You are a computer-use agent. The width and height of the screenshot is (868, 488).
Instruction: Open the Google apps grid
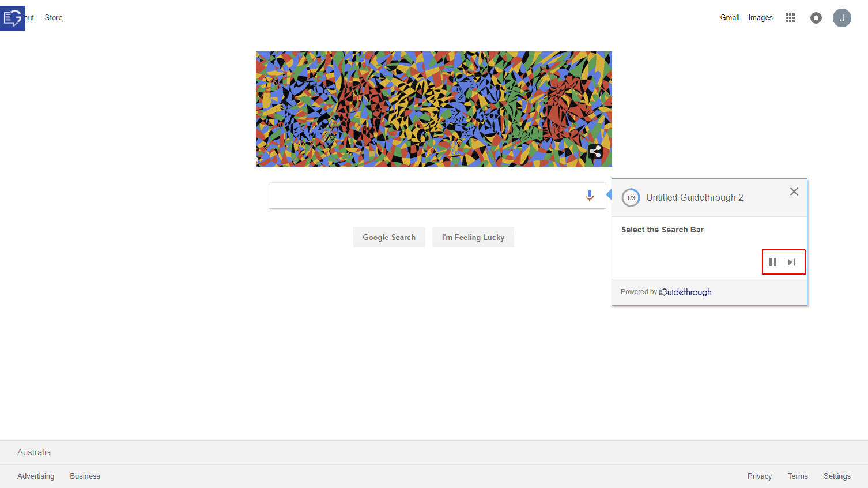tap(790, 18)
